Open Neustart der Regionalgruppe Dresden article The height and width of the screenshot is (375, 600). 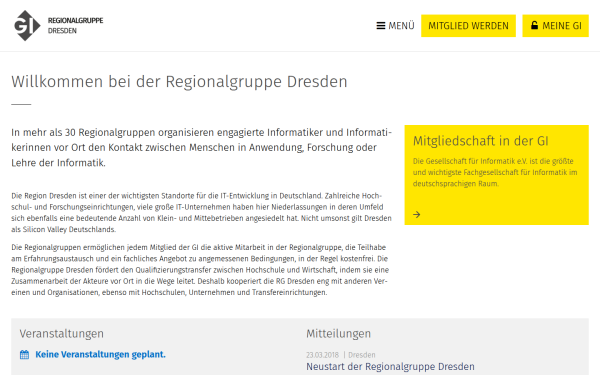390,367
